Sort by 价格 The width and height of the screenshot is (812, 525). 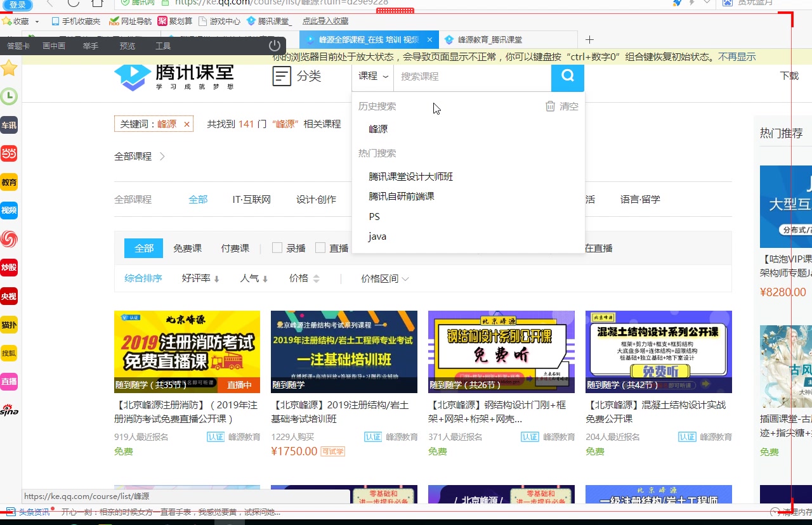pyautogui.click(x=304, y=278)
